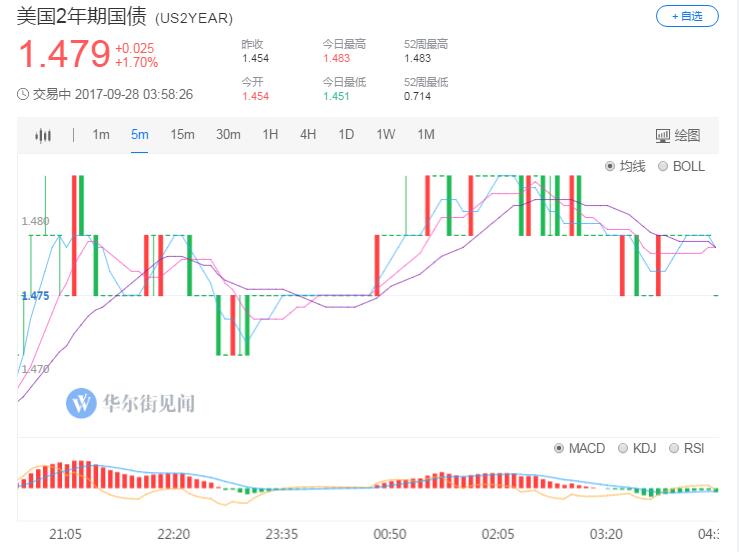Click the change value +0.025

[135, 49]
